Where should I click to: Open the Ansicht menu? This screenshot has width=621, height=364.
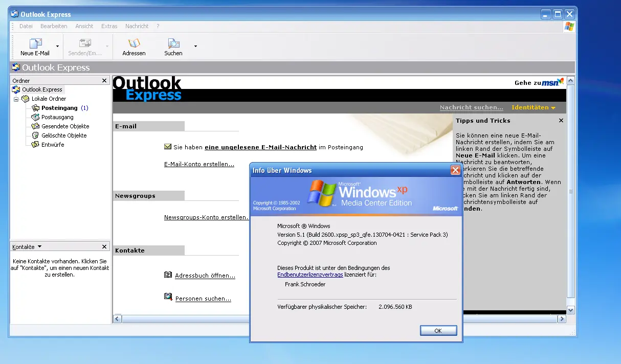[x=84, y=26]
